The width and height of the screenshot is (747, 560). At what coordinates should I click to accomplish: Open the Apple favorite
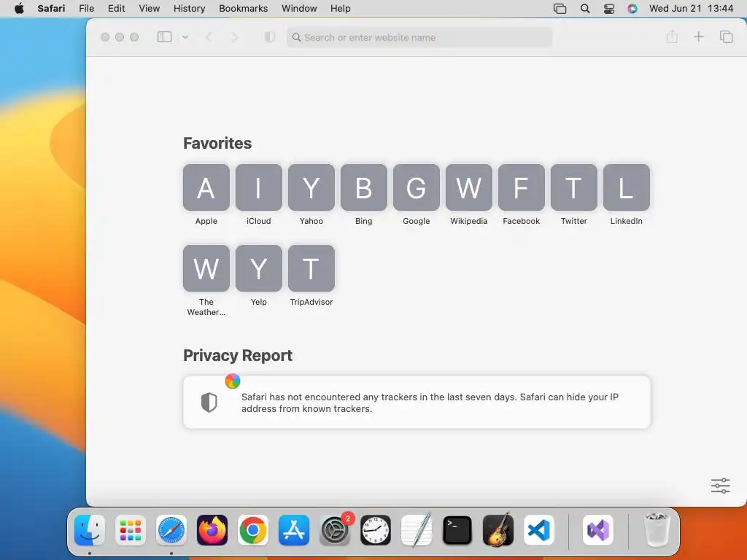coord(206,187)
